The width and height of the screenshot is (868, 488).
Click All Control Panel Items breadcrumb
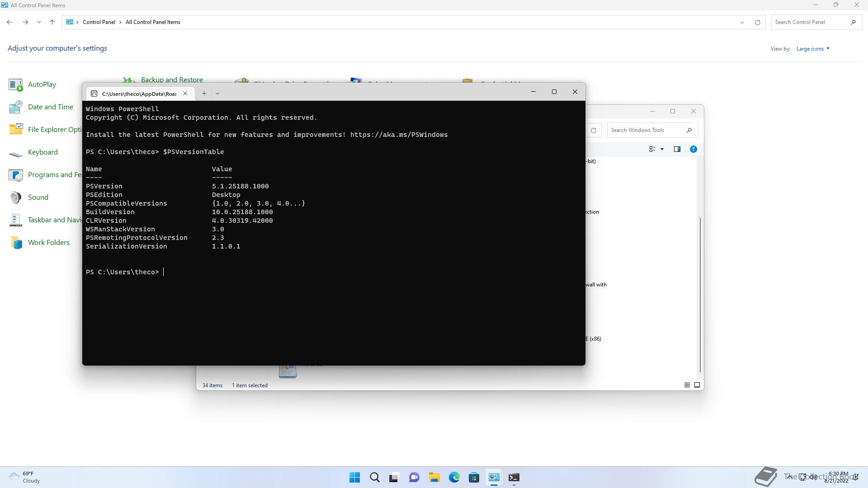point(153,22)
